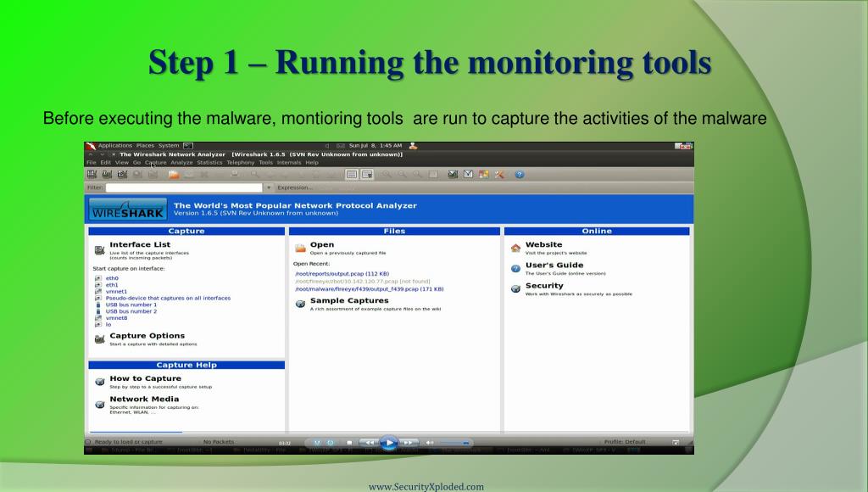868x492 pixels.
Task: Open the display filters toolbar icon
Action: pos(468,174)
